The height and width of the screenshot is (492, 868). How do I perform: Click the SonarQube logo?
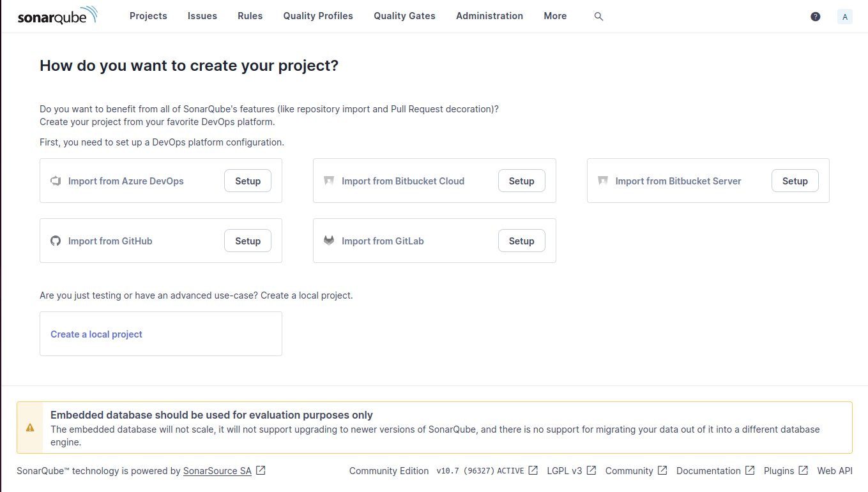(x=57, y=16)
